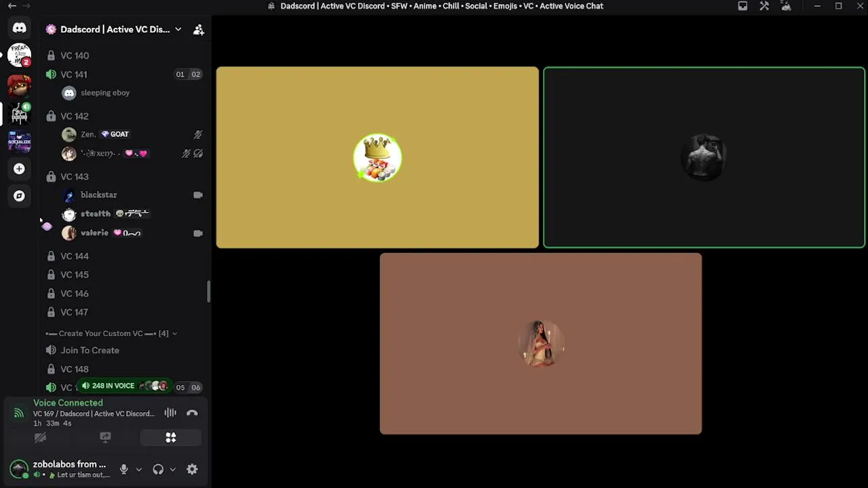
Task: Click the muted mic icon beside Zen.
Action: (198, 134)
